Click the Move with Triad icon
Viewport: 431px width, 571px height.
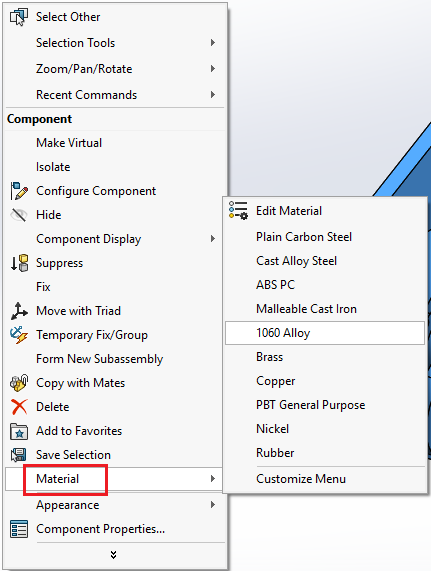click(19, 311)
